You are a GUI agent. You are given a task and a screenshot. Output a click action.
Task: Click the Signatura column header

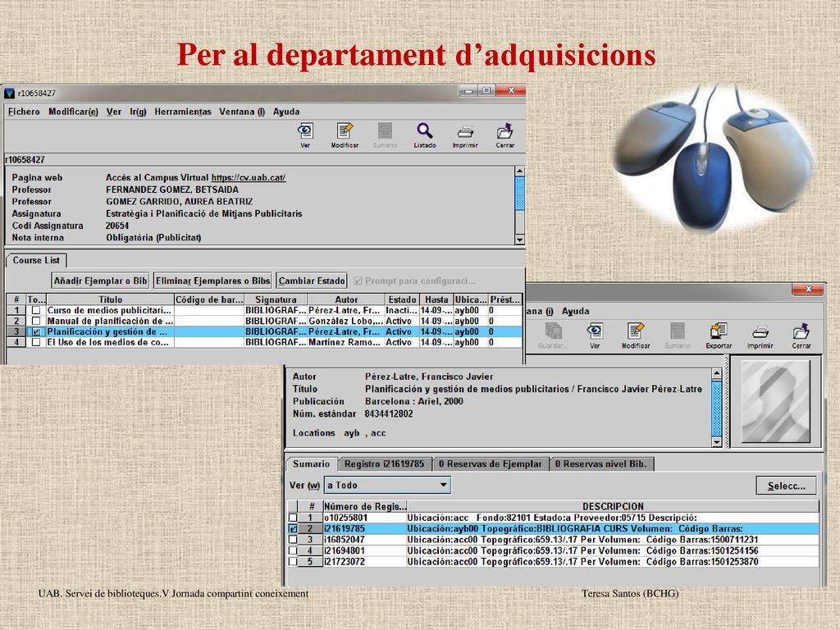tap(276, 299)
